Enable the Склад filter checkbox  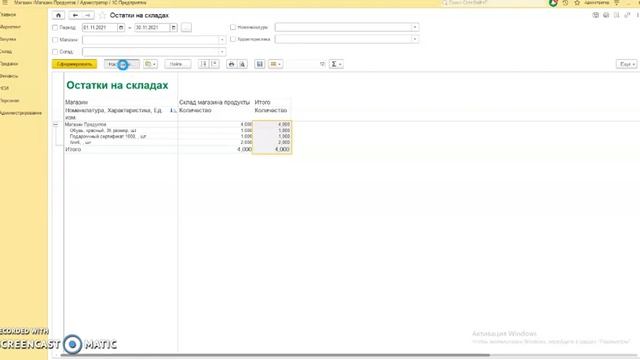pyautogui.click(x=55, y=52)
